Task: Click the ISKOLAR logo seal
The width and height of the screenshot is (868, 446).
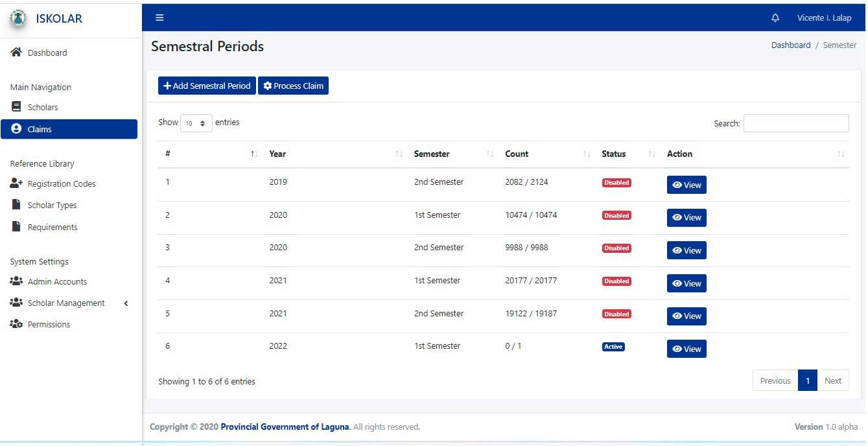Action: click(18, 19)
